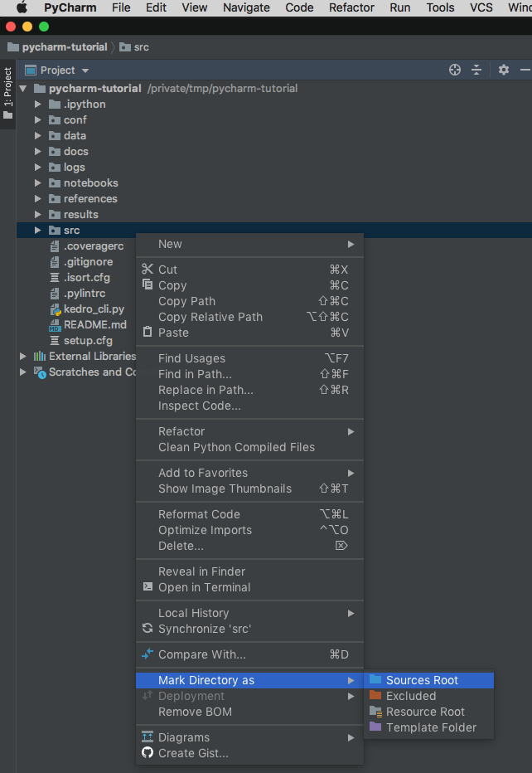Click the kedro_cli.py Python file icon
This screenshot has width=532, height=773.
point(55,309)
